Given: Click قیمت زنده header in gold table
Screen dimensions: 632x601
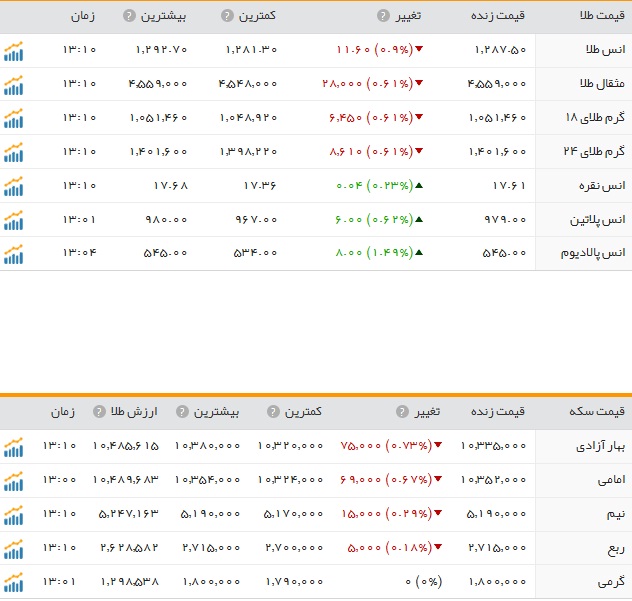Looking at the screenshot, I should tap(498, 16).
